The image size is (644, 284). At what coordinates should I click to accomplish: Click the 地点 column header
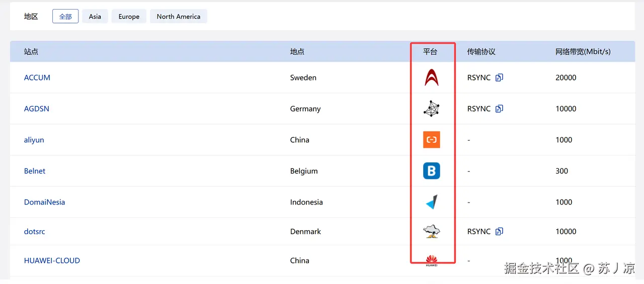[297, 51]
